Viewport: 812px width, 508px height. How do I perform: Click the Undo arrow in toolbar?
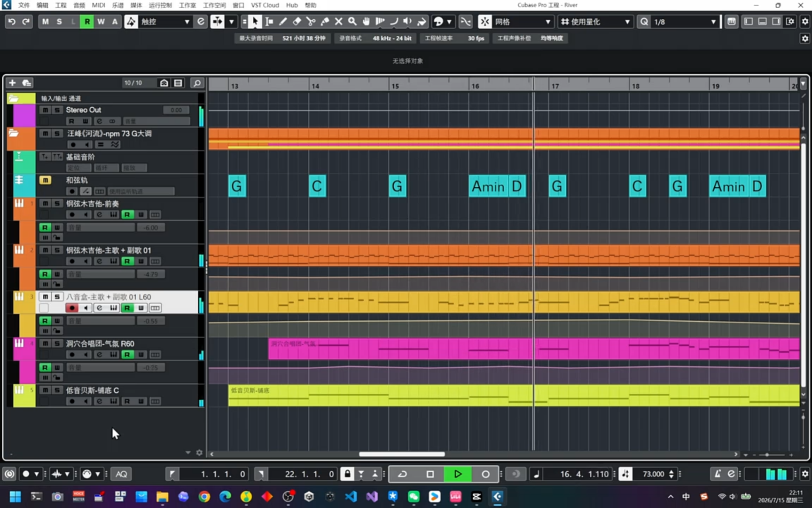point(12,22)
